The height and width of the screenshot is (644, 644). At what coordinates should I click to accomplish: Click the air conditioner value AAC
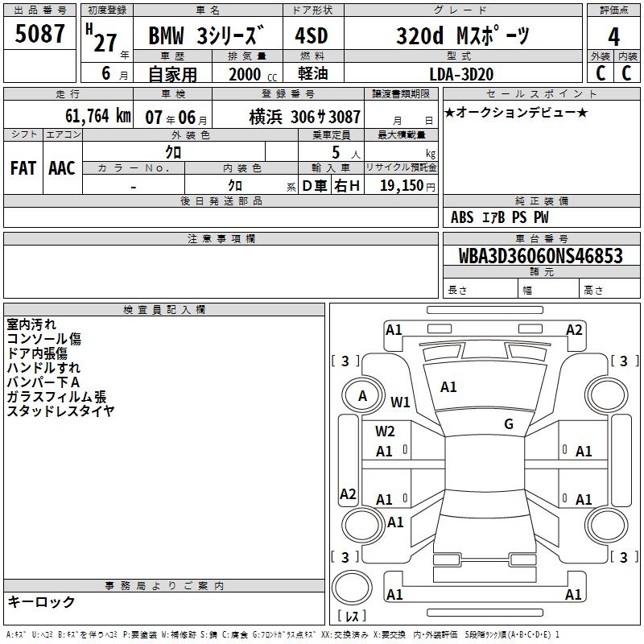tap(62, 168)
